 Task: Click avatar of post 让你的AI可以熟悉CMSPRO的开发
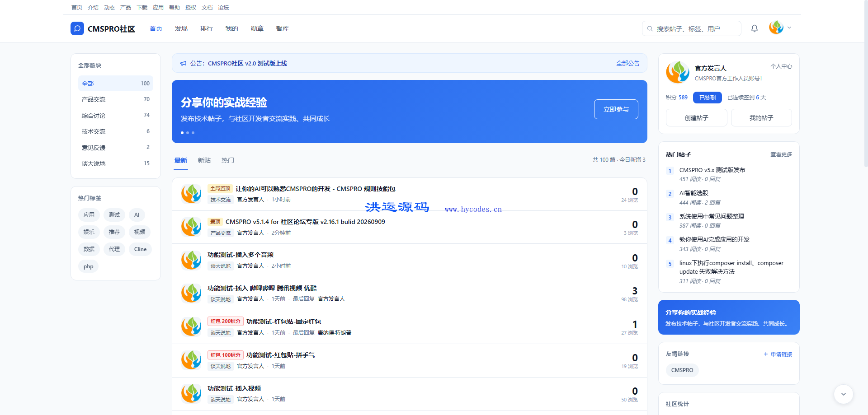191,194
